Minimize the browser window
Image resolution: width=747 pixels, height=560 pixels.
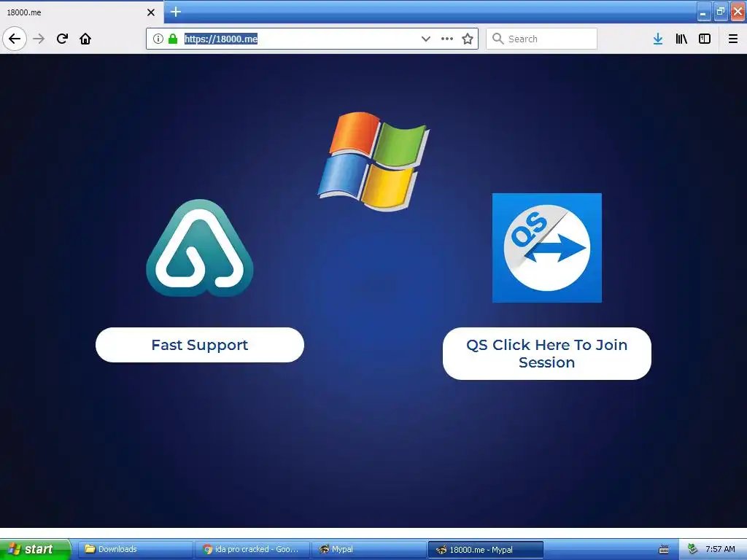[x=704, y=12]
